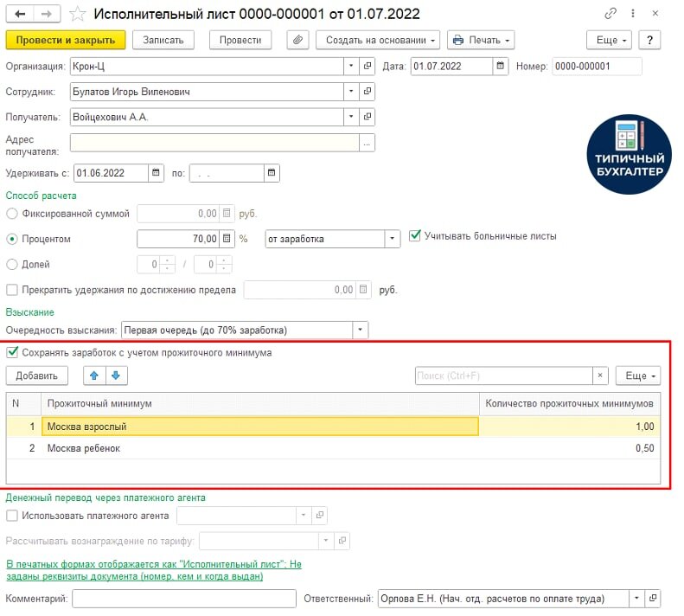
Task: Click the Провести button
Action: coord(242,40)
